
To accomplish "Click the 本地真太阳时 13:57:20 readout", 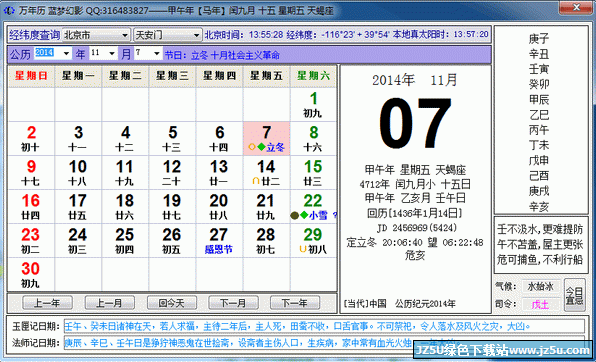I will point(441,35).
